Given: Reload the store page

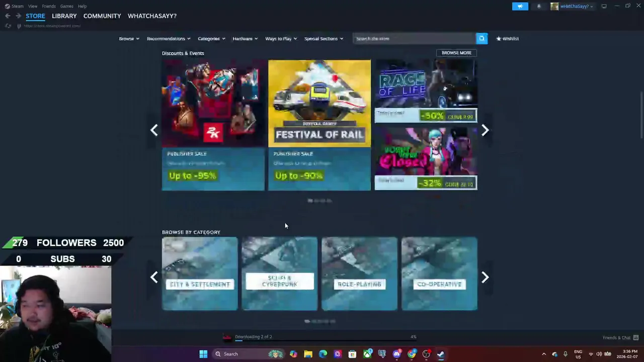Looking at the screenshot, I should pyautogui.click(x=8, y=26).
